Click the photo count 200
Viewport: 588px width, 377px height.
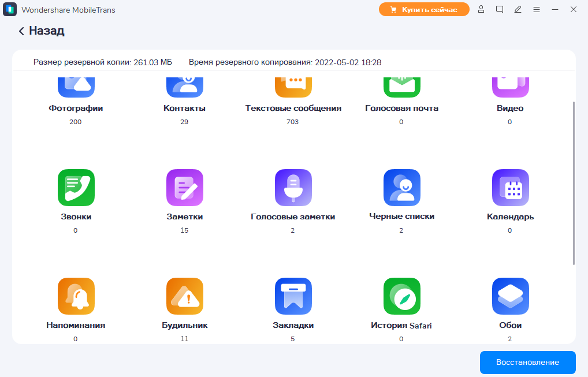tap(75, 122)
